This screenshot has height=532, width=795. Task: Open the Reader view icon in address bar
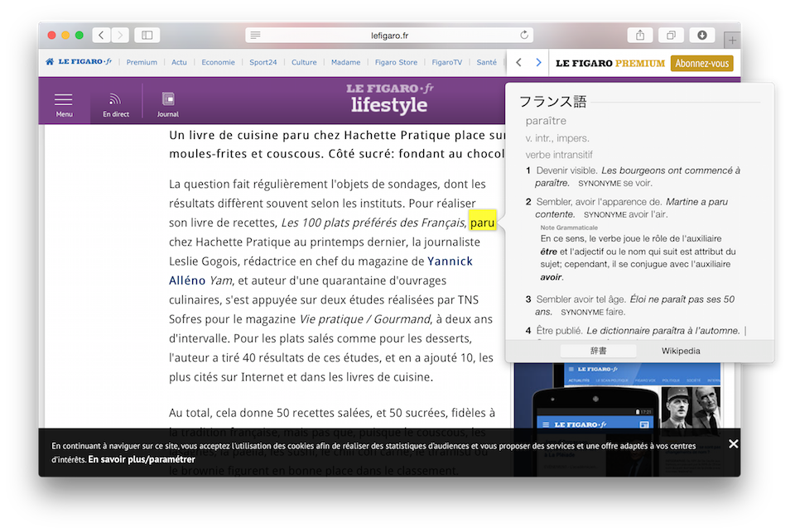256,36
